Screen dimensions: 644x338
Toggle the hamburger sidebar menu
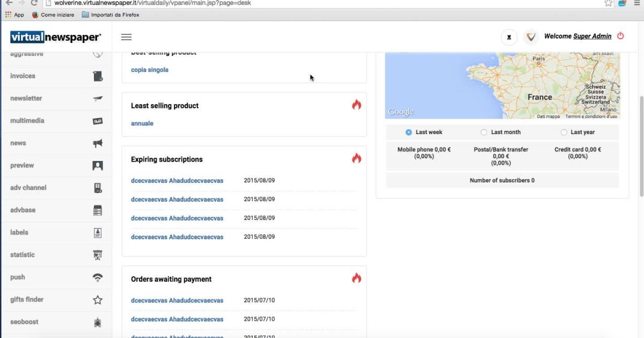coord(126,37)
